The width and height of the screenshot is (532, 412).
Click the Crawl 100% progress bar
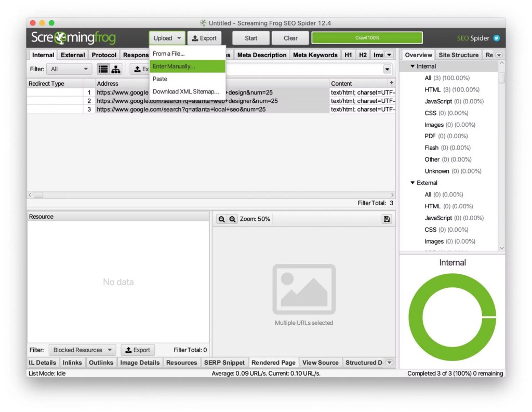pyautogui.click(x=367, y=38)
